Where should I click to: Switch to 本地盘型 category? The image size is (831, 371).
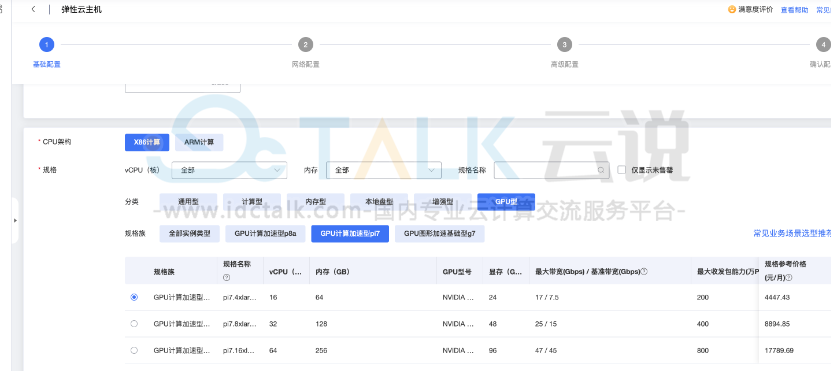point(379,202)
